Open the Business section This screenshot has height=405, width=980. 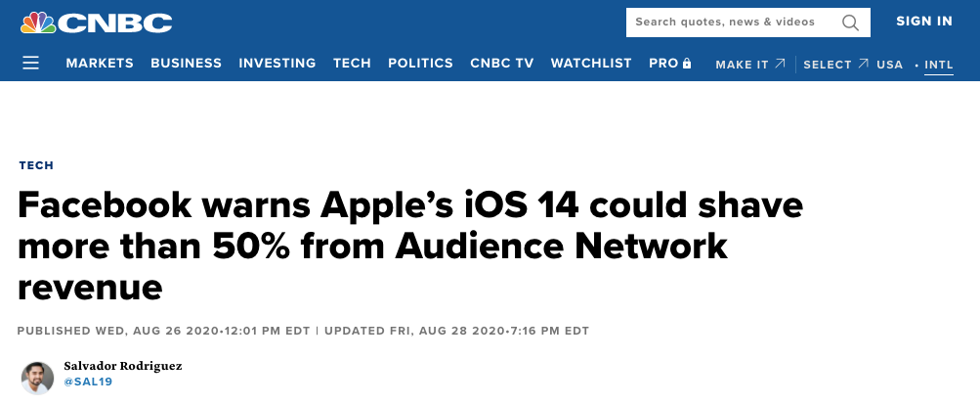(x=186, y=64)
